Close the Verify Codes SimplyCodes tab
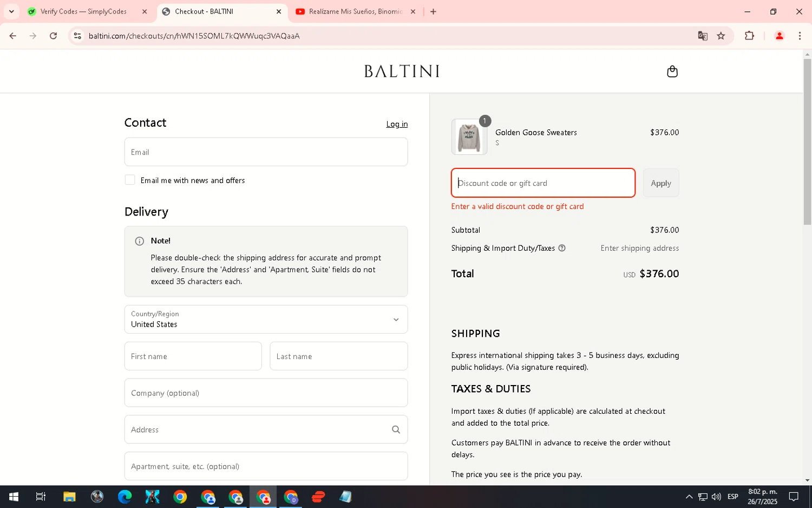 [145, 11]
